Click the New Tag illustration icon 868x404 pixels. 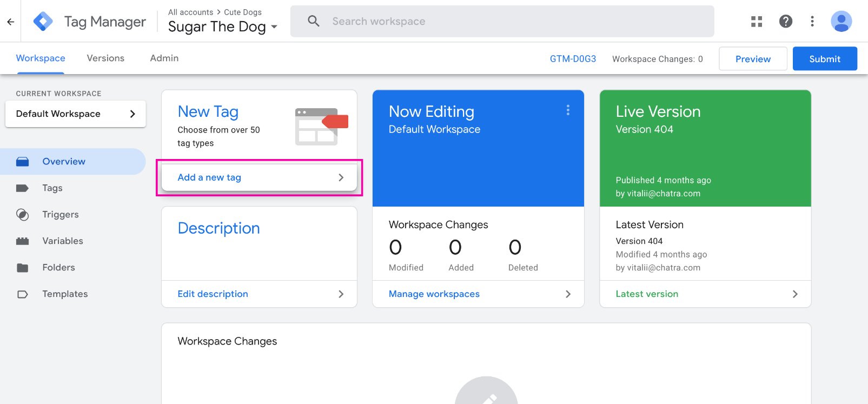[x=321, y=127]
